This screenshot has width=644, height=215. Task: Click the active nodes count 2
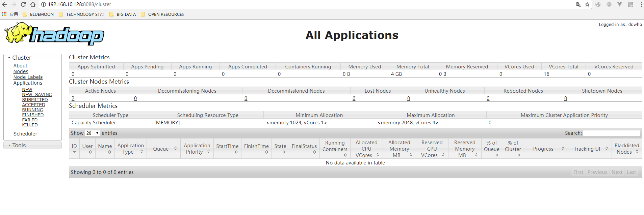pos(73,98)
